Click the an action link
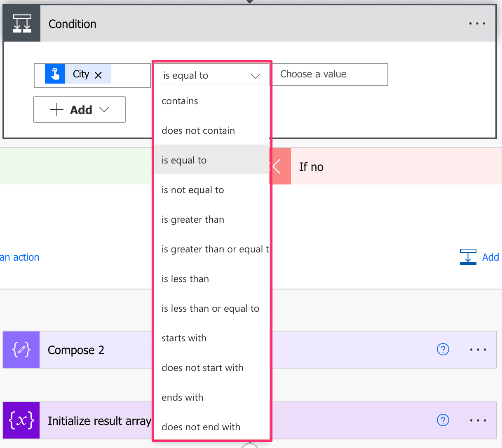The height and width of the screenshot is (448, 502). [19, 257]
